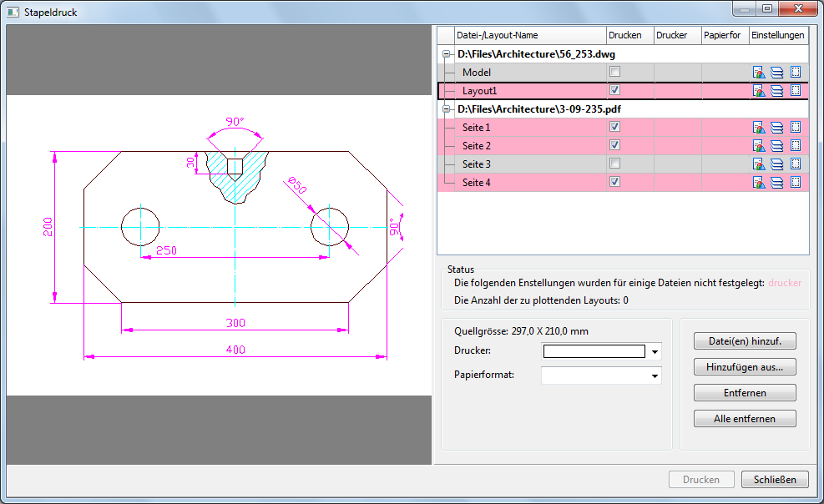Uncheck the Drucken checkbox for Layout1

615,90
